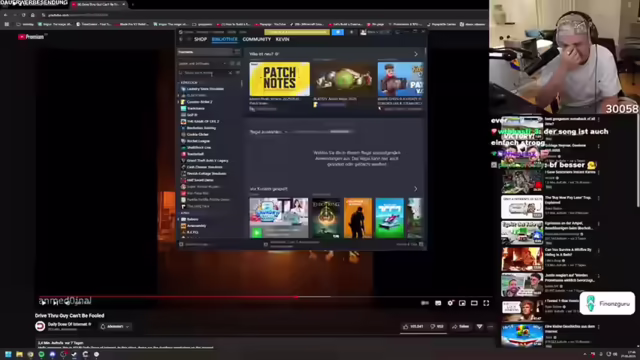Toggle YouTube theater mode
This screenshot has width=640, height=360.
[474, 303]
